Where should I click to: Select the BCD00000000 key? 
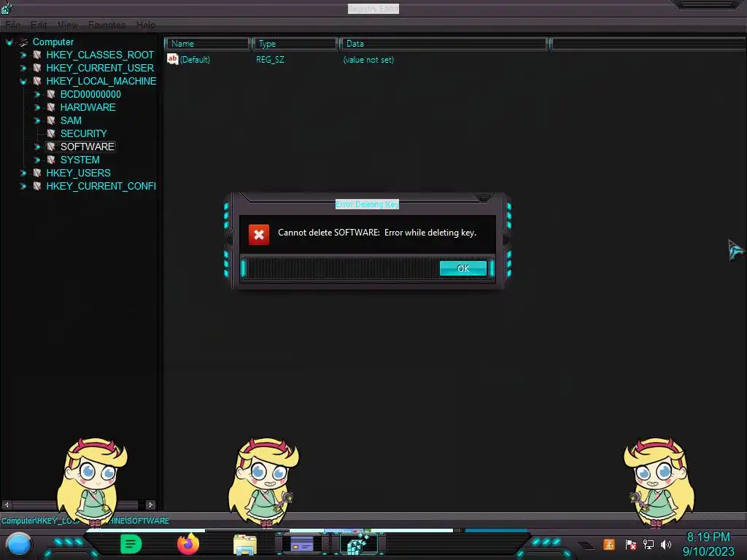(90, 94)
